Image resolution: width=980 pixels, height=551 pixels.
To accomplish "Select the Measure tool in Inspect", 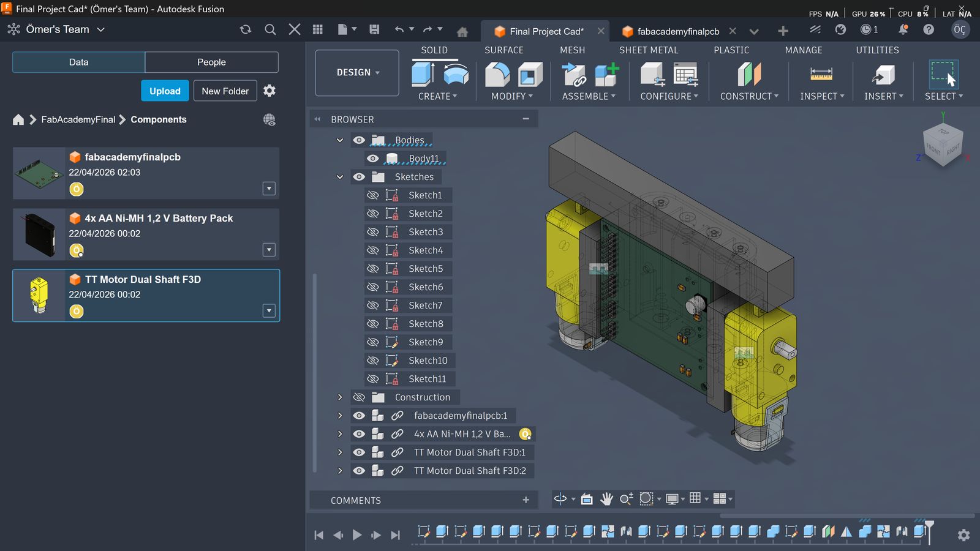I will 821,75.
